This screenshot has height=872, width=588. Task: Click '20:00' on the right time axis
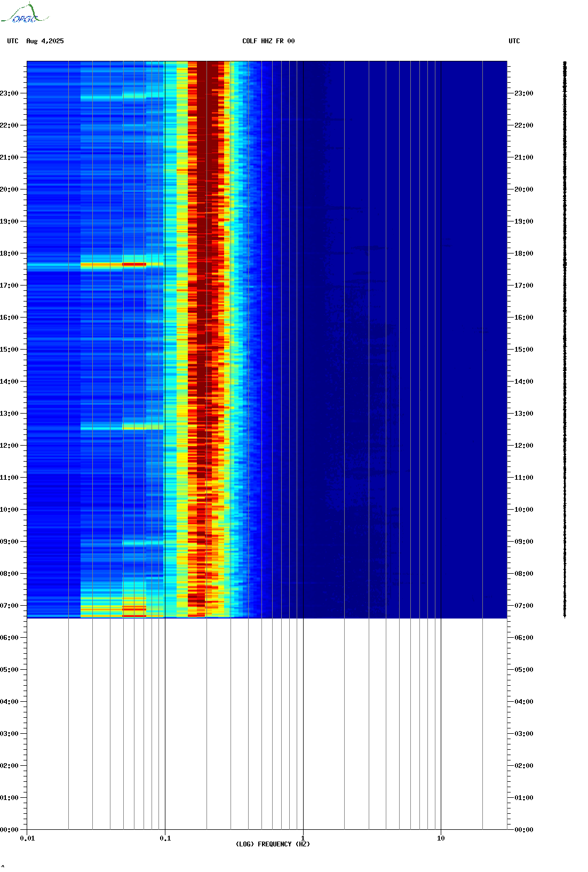coord(524,189)
